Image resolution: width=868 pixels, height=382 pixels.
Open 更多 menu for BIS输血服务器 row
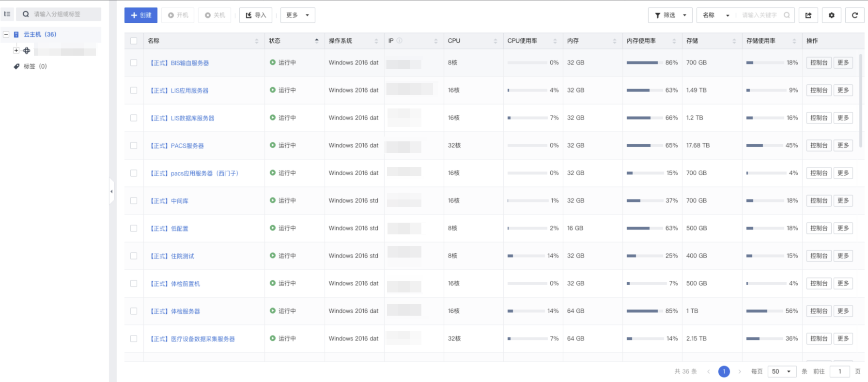[843, 62]
